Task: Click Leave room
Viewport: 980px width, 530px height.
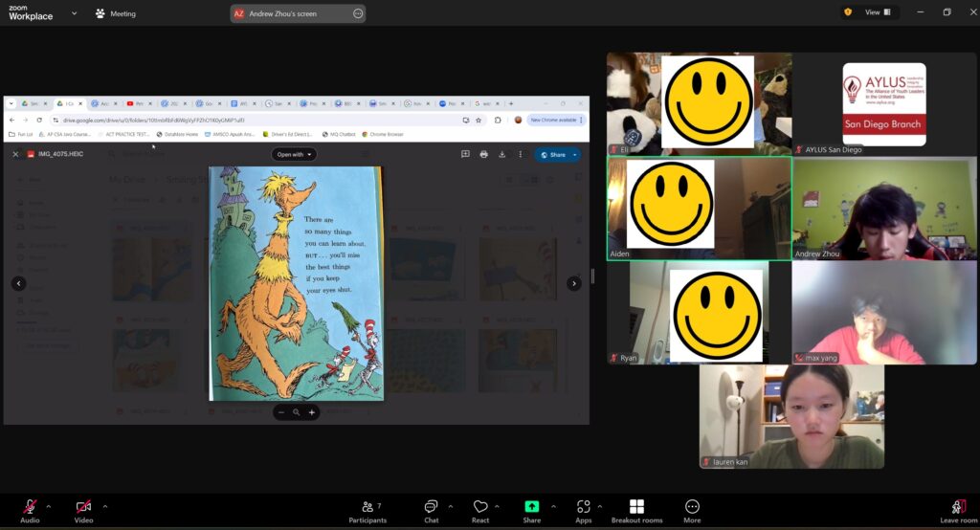Action: [958, 511]
